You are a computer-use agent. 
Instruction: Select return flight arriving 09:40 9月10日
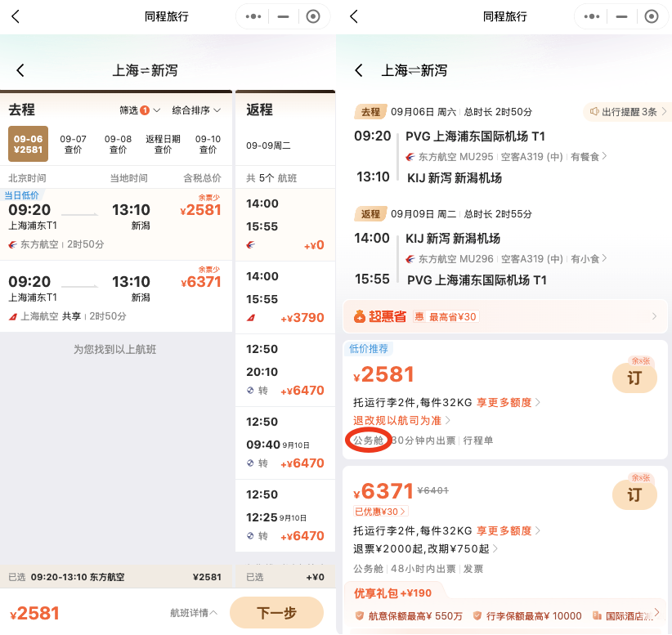pos(285,443)
